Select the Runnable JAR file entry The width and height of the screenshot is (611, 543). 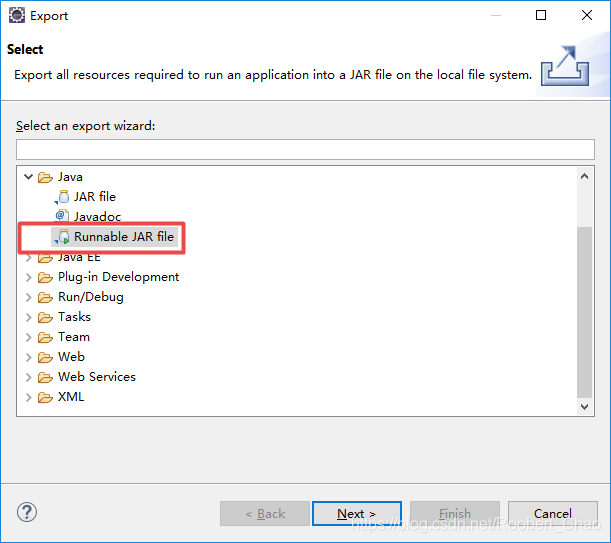click(124, 237)
